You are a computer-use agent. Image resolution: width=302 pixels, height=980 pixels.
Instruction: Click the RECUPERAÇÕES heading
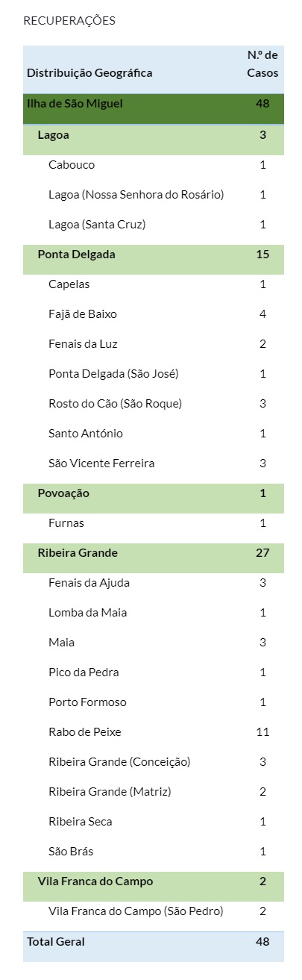click(69, 21)
